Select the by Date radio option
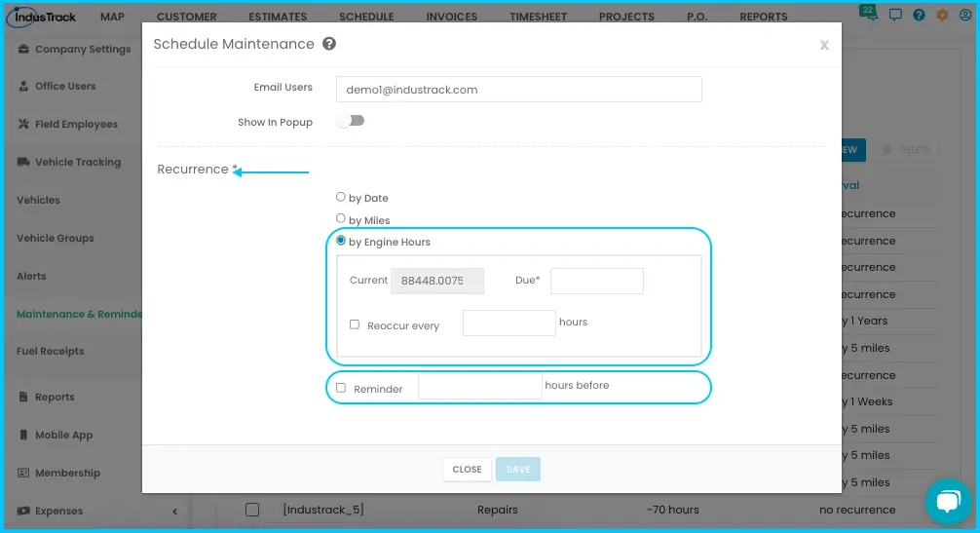 tap(341, 197)
